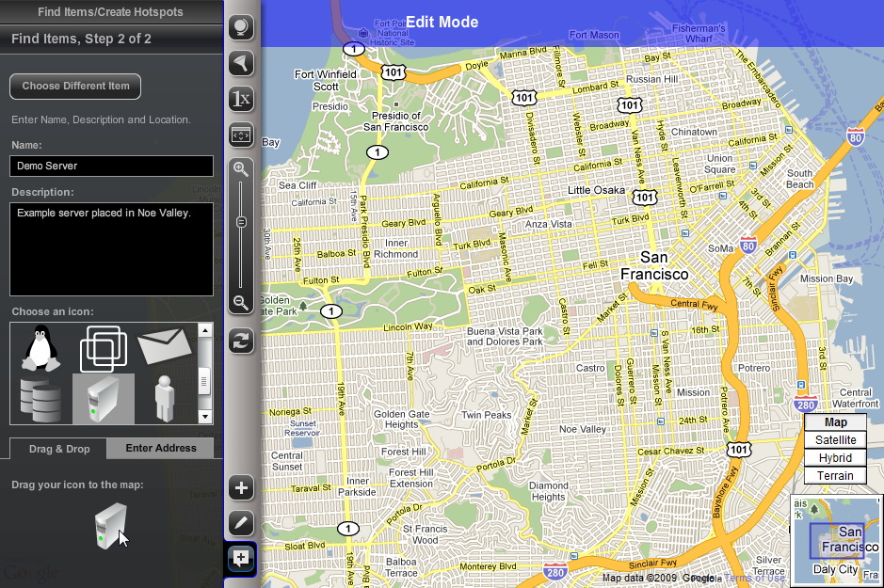
Task: Click the refresh arrows icon
Action: (242, 341)
